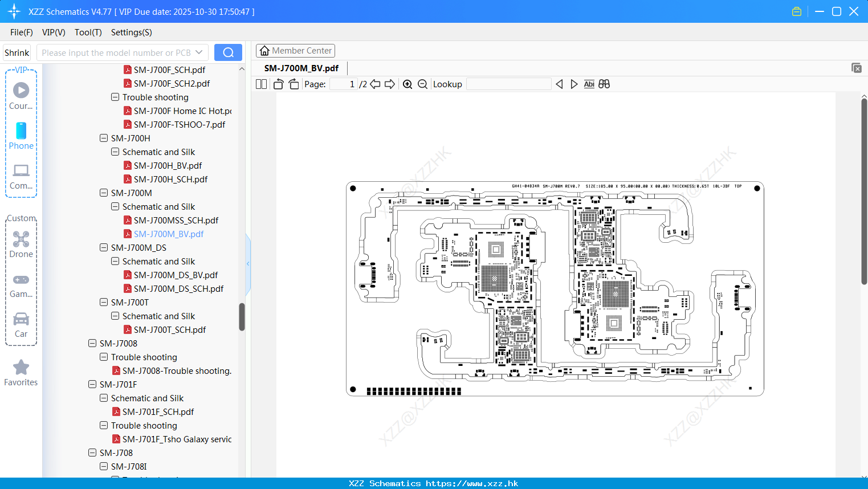Open Member Center home button
This screenshot has width=868, height=489.
(295, 51)
